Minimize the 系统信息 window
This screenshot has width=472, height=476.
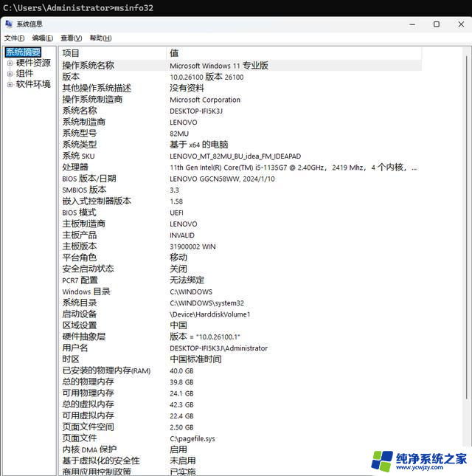412,24
